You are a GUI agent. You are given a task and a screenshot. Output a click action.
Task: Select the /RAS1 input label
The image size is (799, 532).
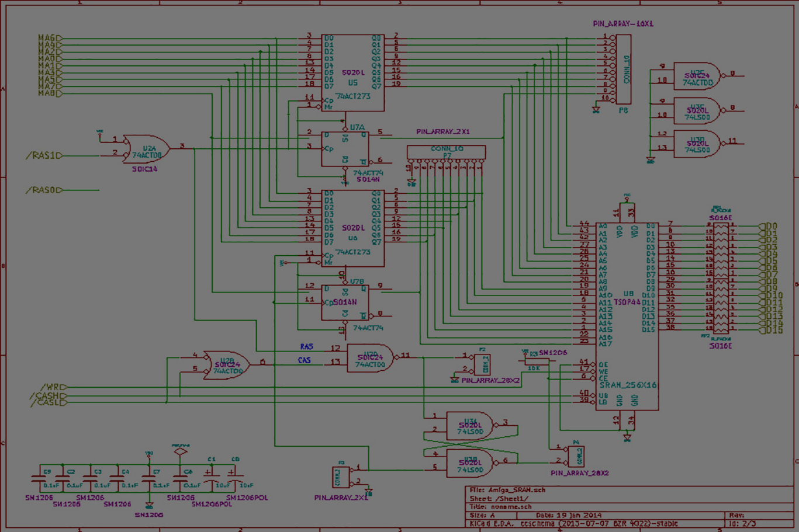tap(43, 156)
